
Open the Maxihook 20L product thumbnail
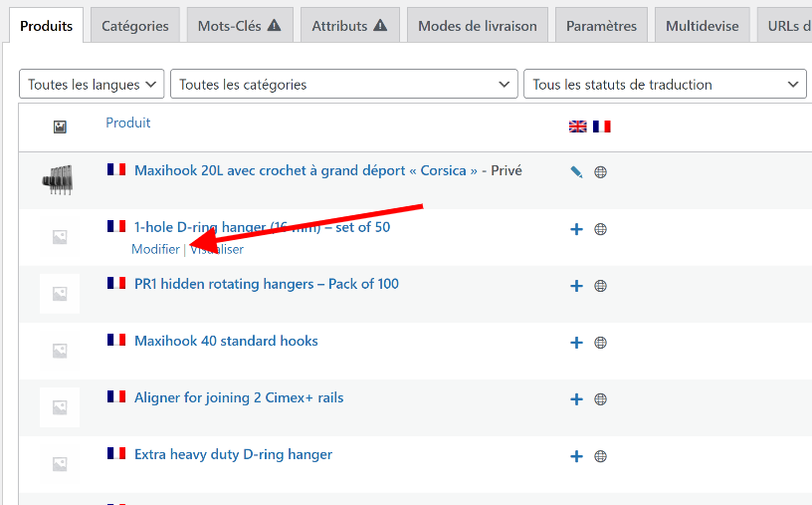(x=58, y=180)
